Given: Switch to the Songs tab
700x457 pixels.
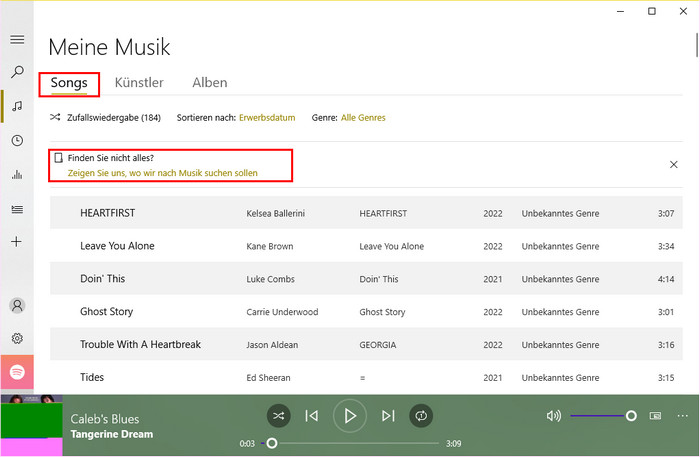Looking at the screenshot, I should [69, 83].
